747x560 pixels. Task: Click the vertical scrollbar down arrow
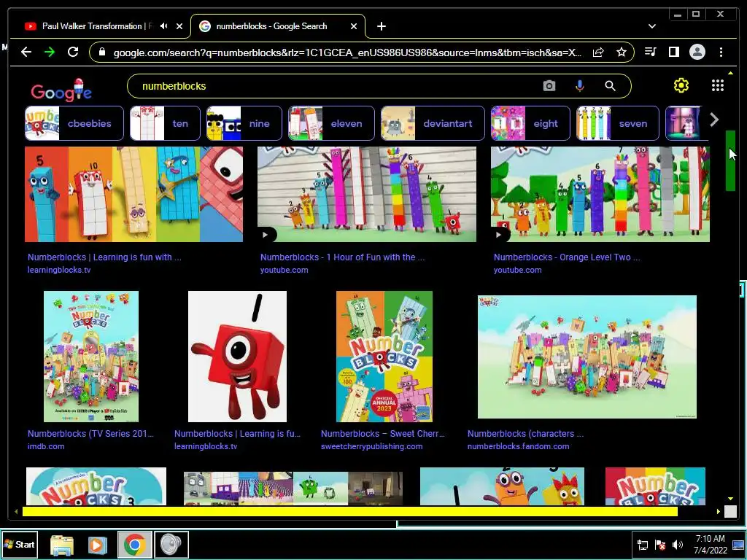[x=730, y=499]
